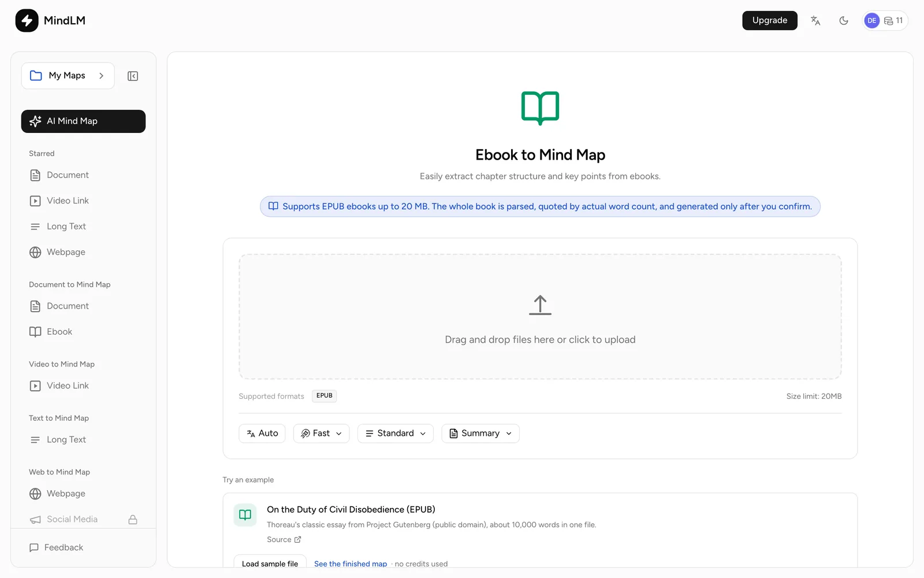The width and height of the screenshot is (924, 578).
Task: Click the MindLM lightning logo icon
Action: (27, 20)
